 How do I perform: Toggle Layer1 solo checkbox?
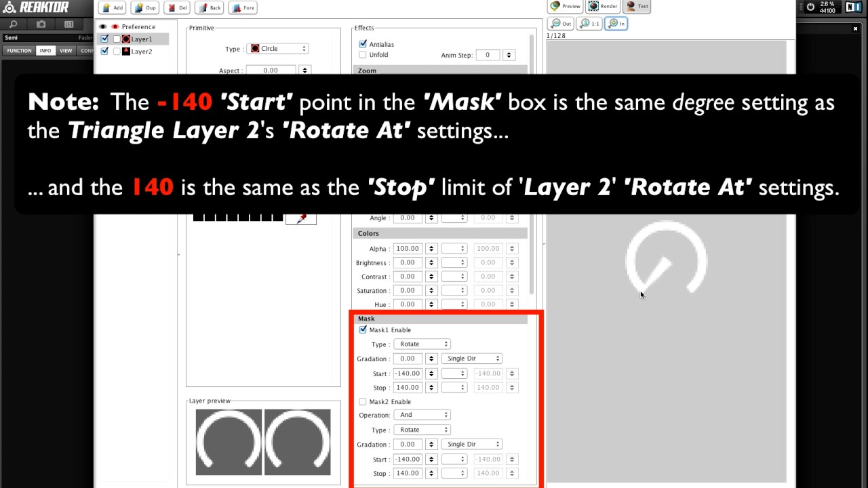[x=117, y=39]
